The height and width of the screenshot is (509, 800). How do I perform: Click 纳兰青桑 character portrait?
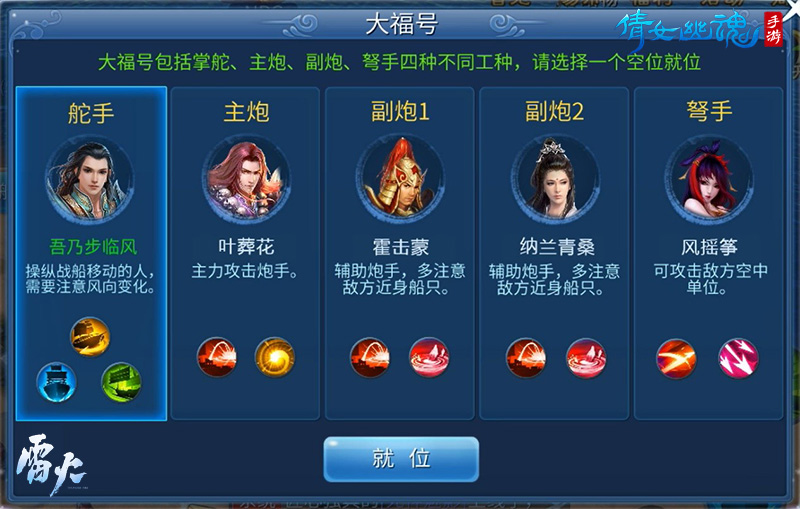[x=556, y=180]
